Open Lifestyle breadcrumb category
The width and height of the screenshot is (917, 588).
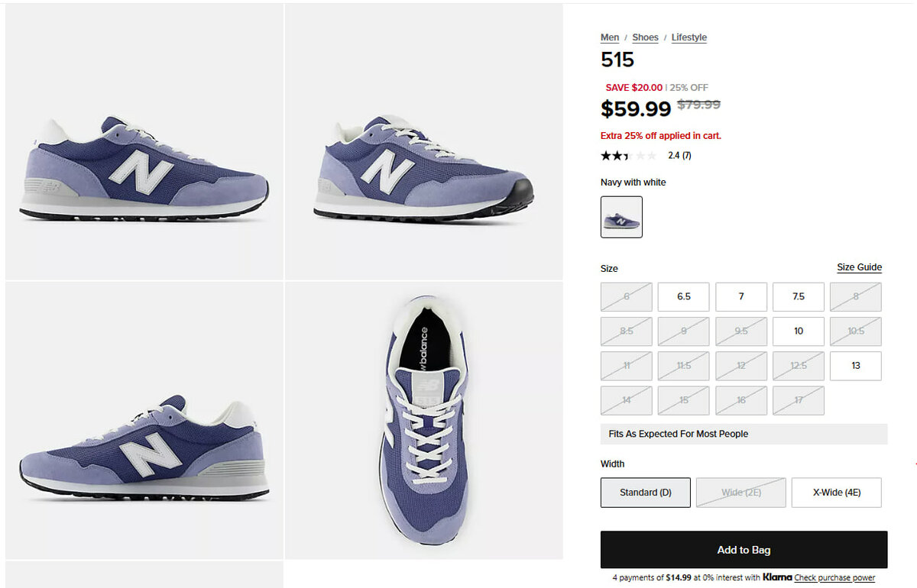pos(689,37)
